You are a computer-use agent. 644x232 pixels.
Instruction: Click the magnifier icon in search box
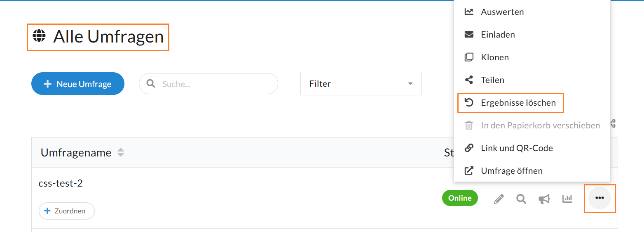point(151,84)
